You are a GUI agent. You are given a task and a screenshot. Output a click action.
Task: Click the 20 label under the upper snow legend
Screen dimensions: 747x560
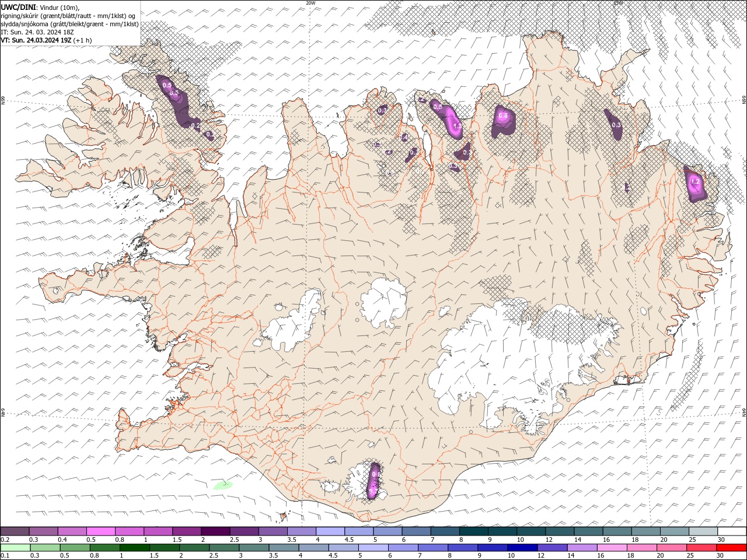tap(664, 540)
